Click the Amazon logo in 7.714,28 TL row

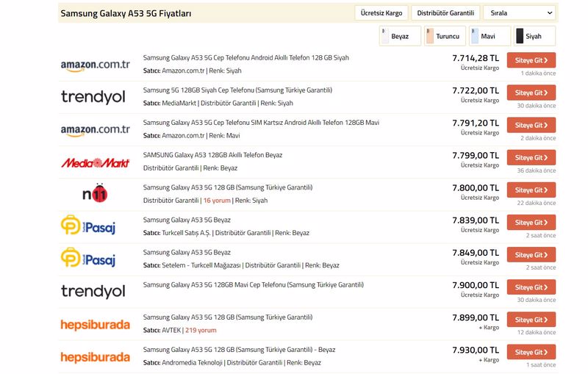(96, 65)
